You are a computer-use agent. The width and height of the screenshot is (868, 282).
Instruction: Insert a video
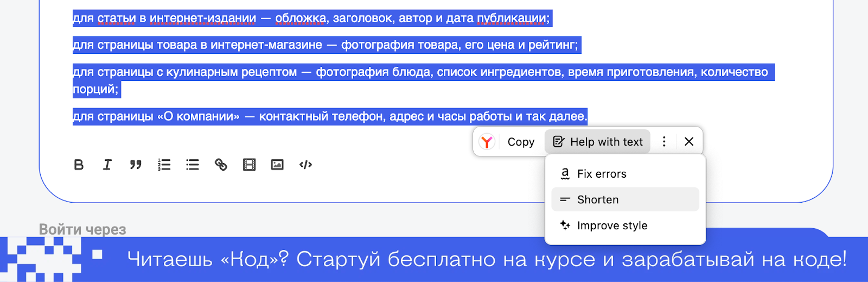(x=249, y=165)
